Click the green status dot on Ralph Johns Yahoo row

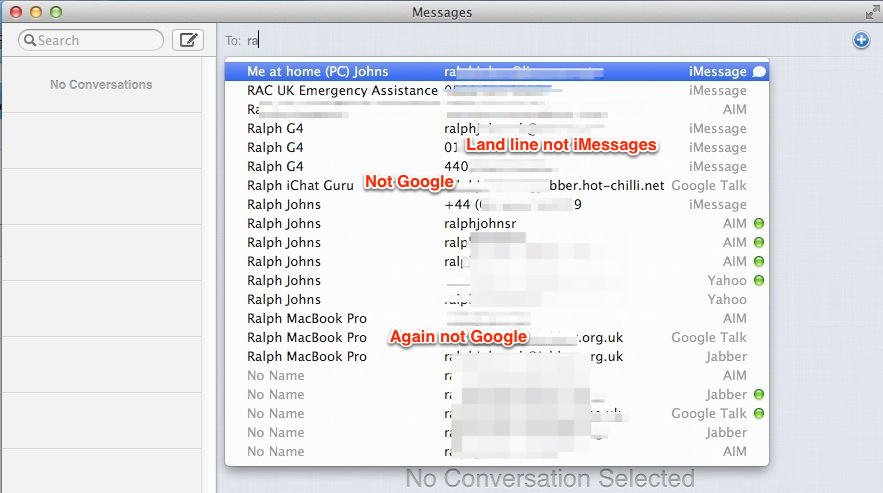[759, 281]
